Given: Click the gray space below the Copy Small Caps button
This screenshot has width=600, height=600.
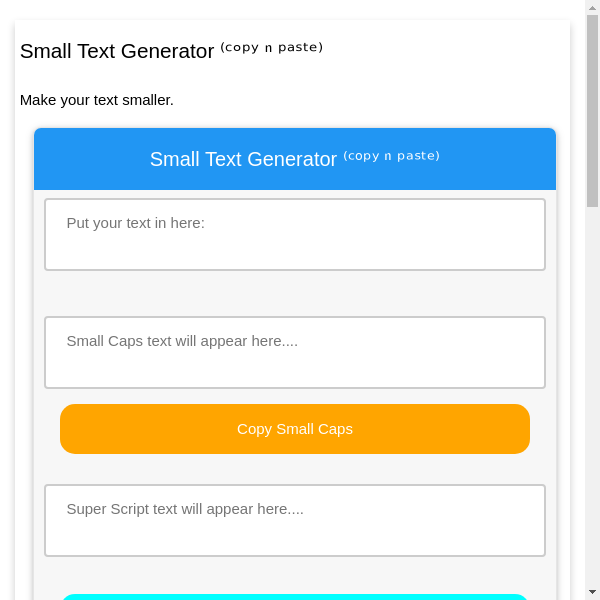Looking at the screenshot, I should point(294,469).
